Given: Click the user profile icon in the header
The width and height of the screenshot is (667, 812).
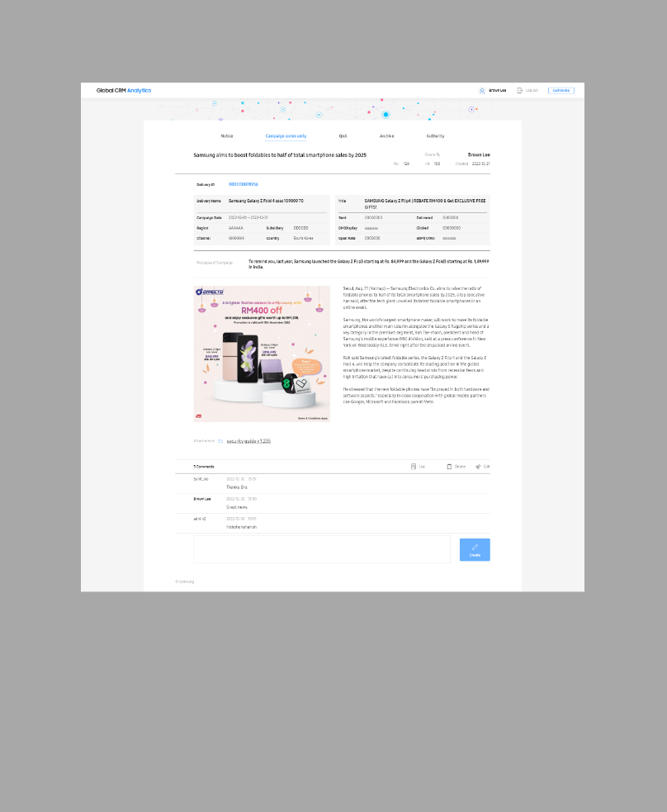Looking at the screenshot, I should click(482, 91).
